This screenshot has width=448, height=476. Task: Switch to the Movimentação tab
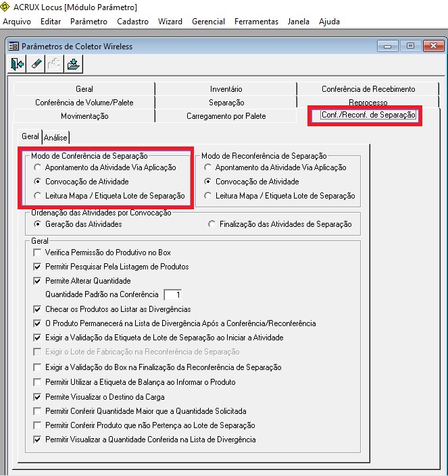(84, 116)
